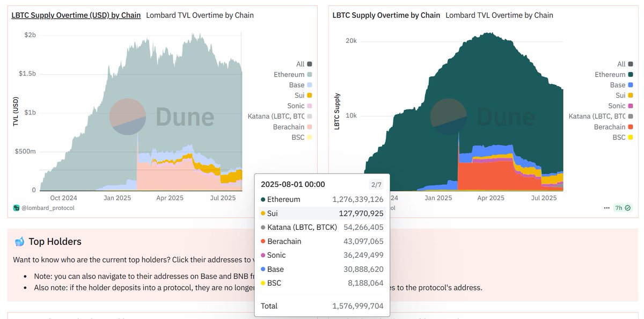Select the highlighted Sui row showing 127,970,925
The width and height of the screenshot is (644, 319).
[x=322, y=213]
